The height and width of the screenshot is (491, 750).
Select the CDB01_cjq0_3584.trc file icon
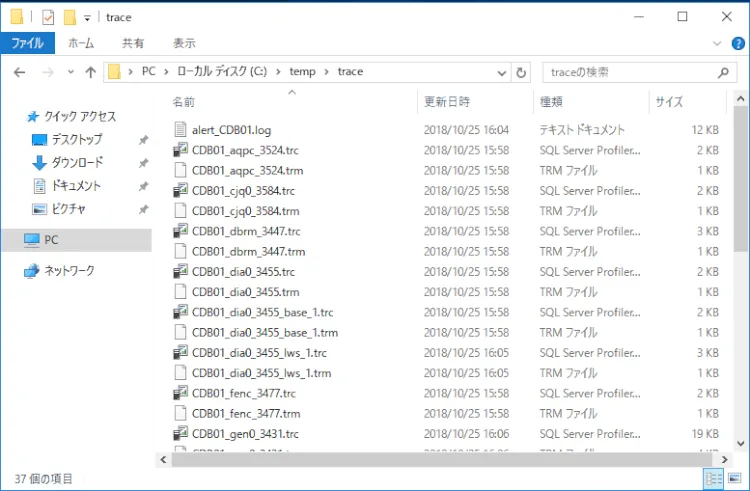pyautogui.click(x=180, y=190)
